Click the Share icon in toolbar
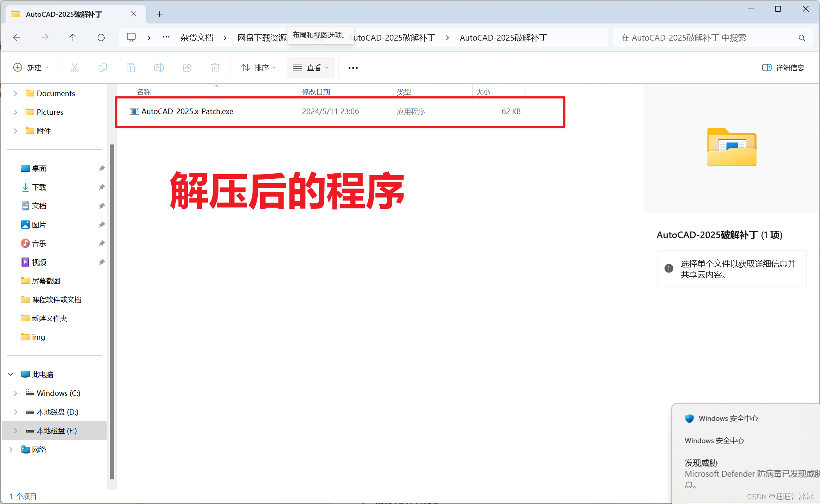820x504 pixels. (x=187, y=68)
